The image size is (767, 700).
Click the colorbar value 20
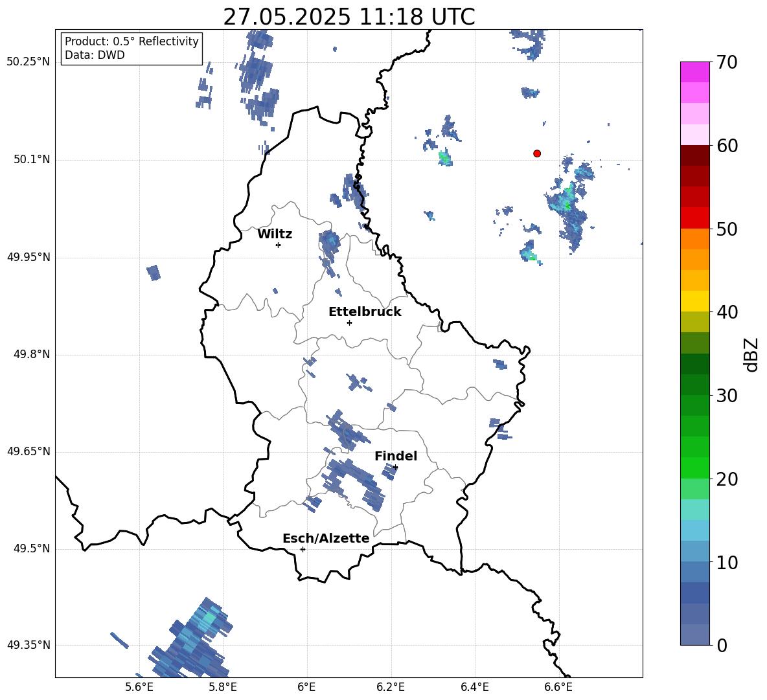coord(727,479)
